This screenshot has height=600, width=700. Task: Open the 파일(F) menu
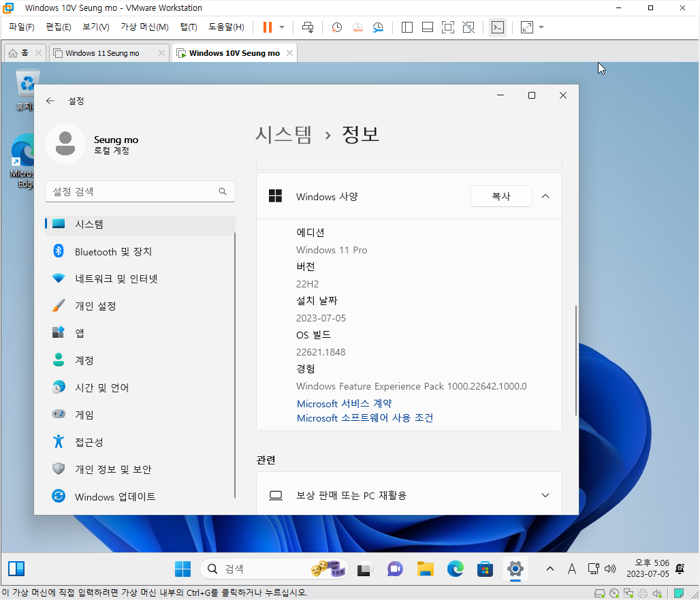click(21, 27)
